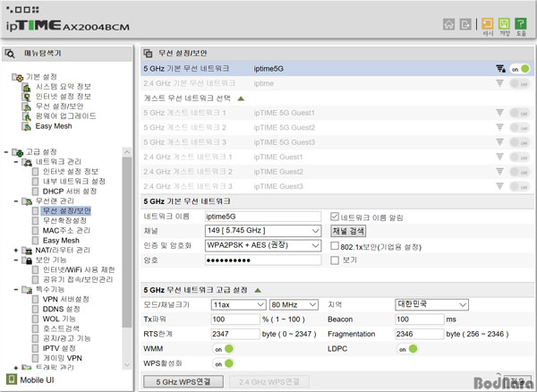This screenshot has width=537, height=392.
Task: Click the signal icon for ipTIME 5G Guest2
Action: click(499, 127)
